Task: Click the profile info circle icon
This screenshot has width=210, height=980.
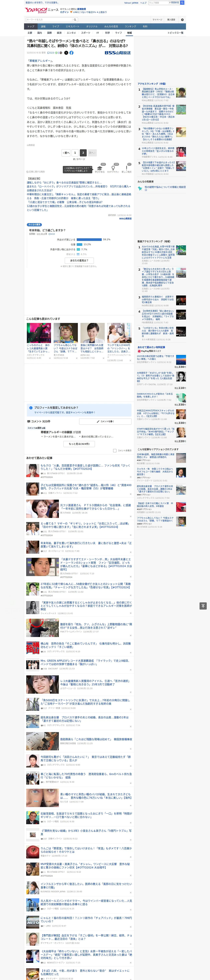Action: (31, 408)
